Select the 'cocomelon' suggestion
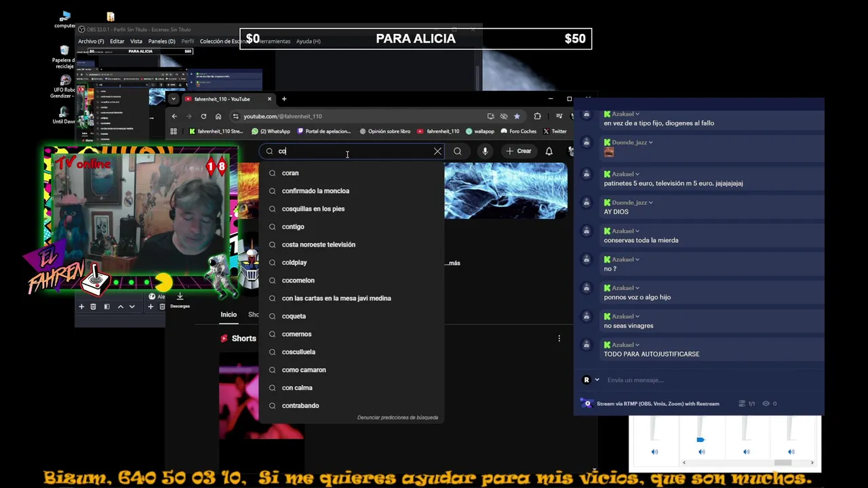868x488 pixels. pos(351,281)
